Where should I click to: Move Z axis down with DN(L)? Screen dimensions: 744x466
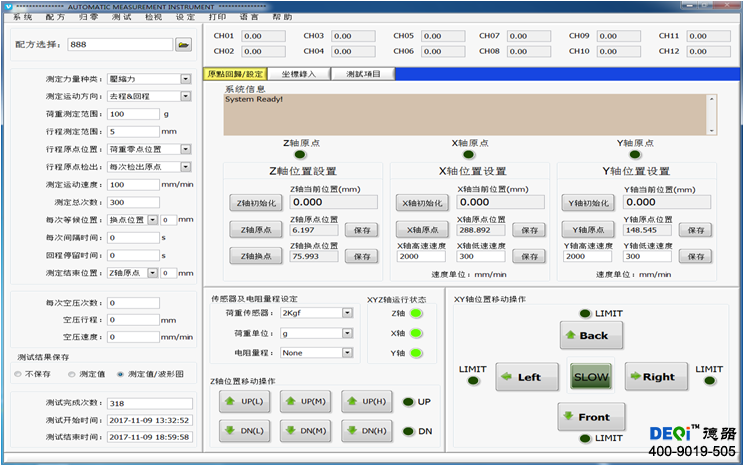click(x=245, y=431)
